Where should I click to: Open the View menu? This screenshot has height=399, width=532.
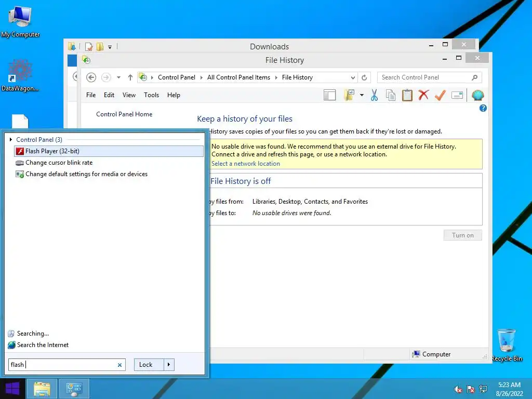click(129, 95)
